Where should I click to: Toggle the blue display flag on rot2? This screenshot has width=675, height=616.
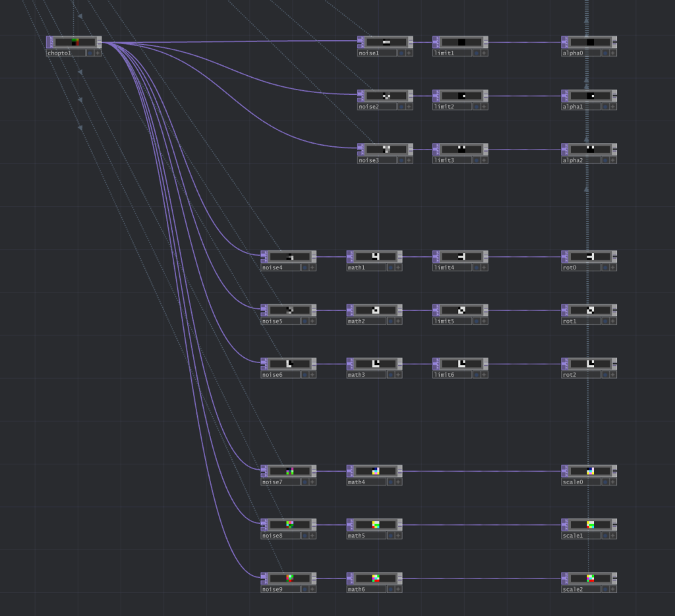click(x=604, y=375)
